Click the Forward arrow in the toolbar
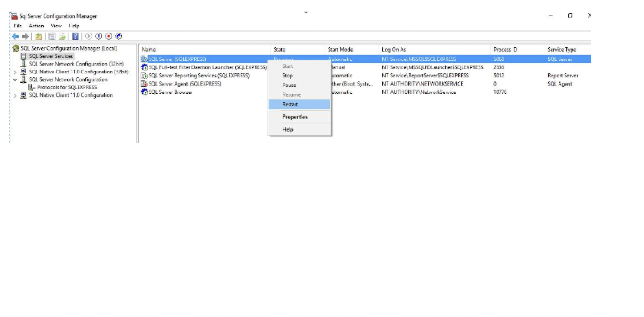 (26, 36)
